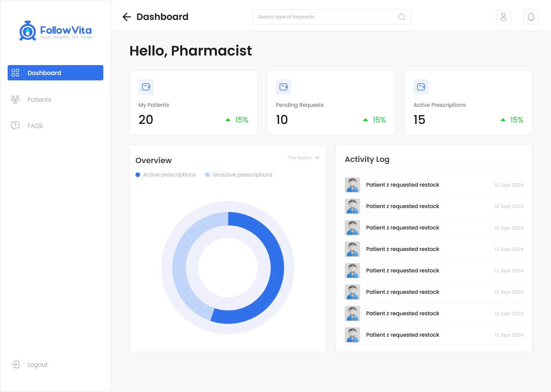Toggle Active prescriptions legend item
This screenshot has width=551, height=392.
click(x=166, y=175)
